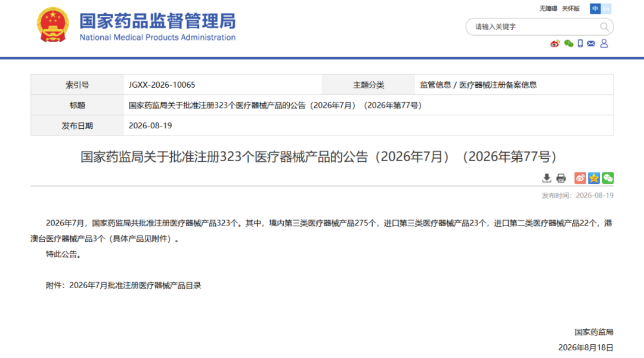644x358 pixels.
Task: Click the title text in the info table
Action: click(x=275, y=105)
